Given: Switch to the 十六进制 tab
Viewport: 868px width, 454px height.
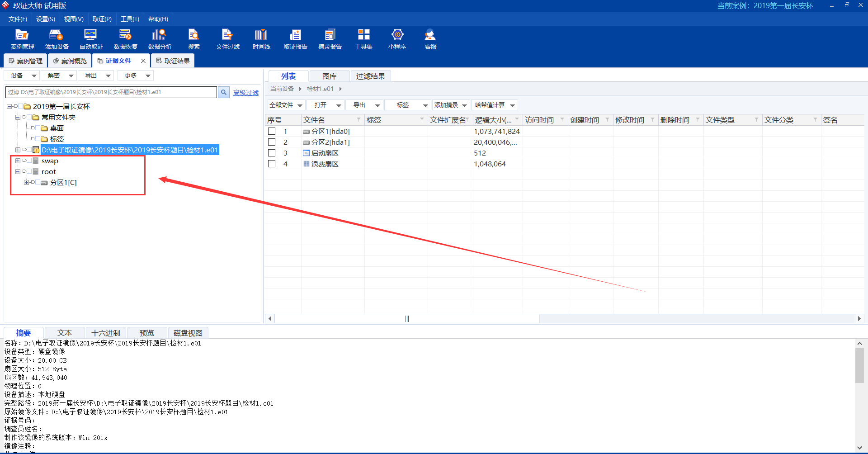Looking at the screenshot, I should pos(106,333).
